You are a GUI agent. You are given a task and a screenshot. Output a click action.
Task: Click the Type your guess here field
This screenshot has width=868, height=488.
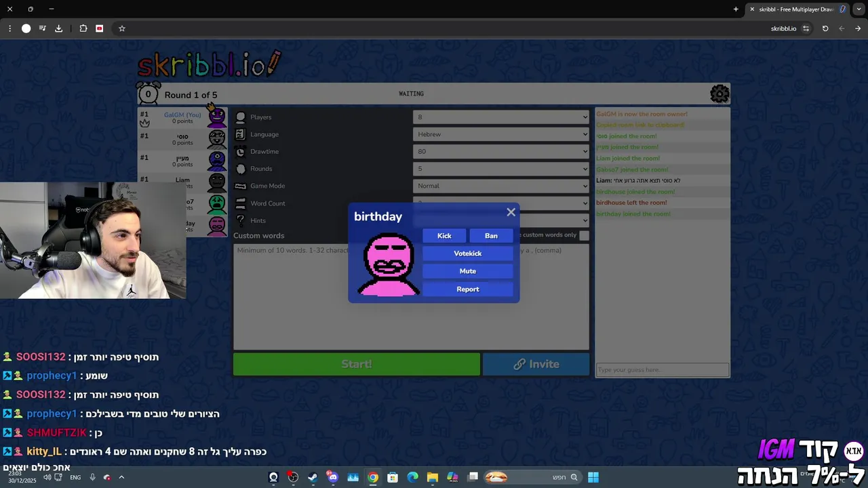pos(663,370)
